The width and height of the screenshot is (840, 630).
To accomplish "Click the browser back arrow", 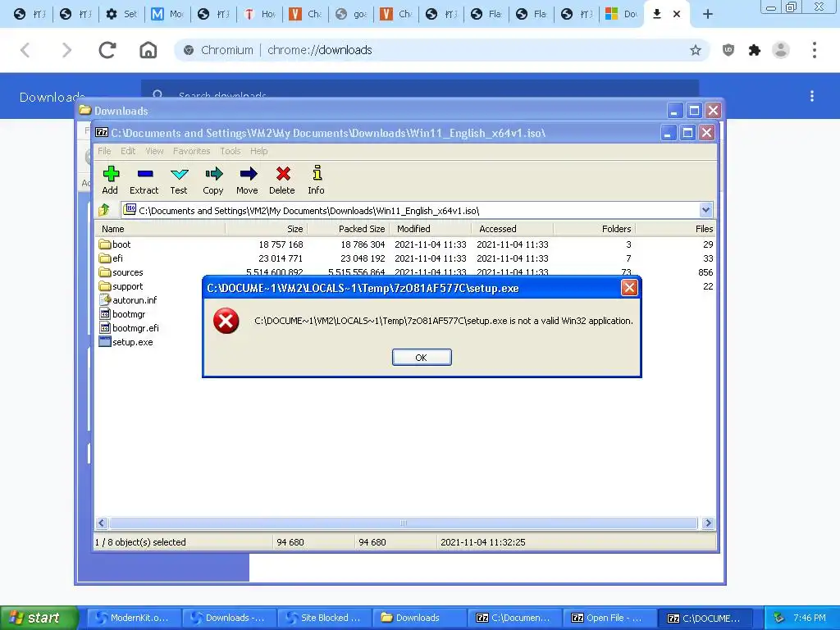I will tap(25, 50).
